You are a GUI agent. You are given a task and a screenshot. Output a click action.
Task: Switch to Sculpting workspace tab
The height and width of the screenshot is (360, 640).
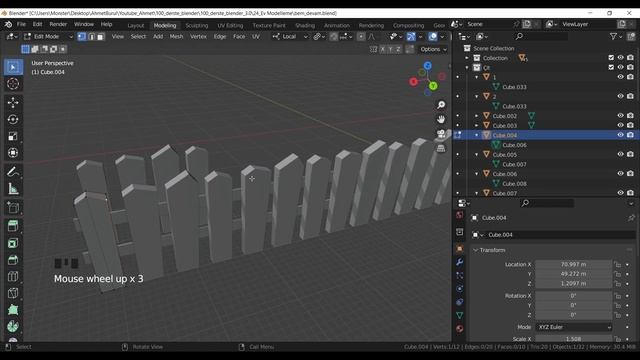point(197,25)
